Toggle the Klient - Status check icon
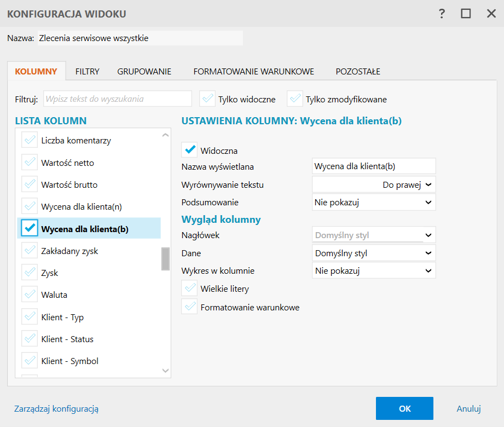The width and height of the screenshot is (504, 427). pyautogui.click(x=30, y=339)
